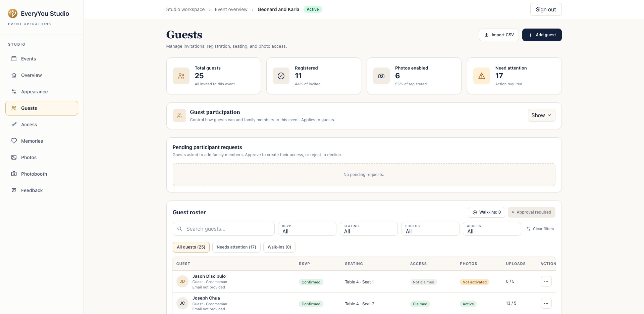Click the key icon next to Access
Screen dimensions: 644x314
pos(14,125)
